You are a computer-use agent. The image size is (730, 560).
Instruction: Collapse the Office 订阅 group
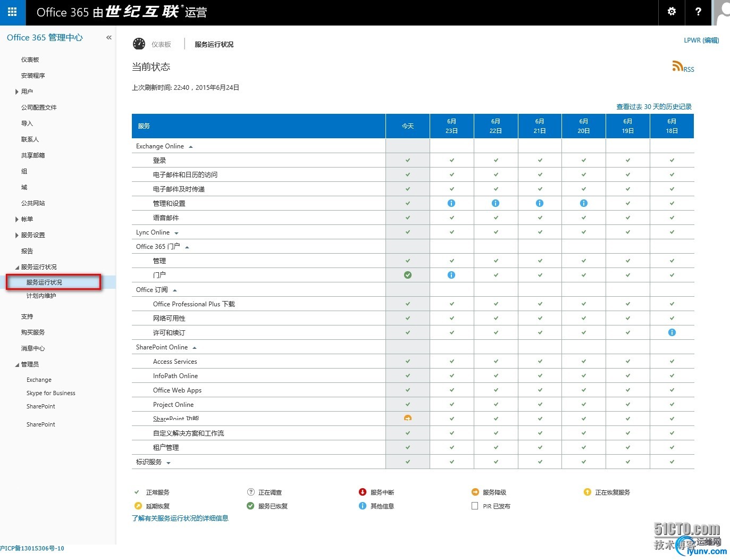point(175,290)
